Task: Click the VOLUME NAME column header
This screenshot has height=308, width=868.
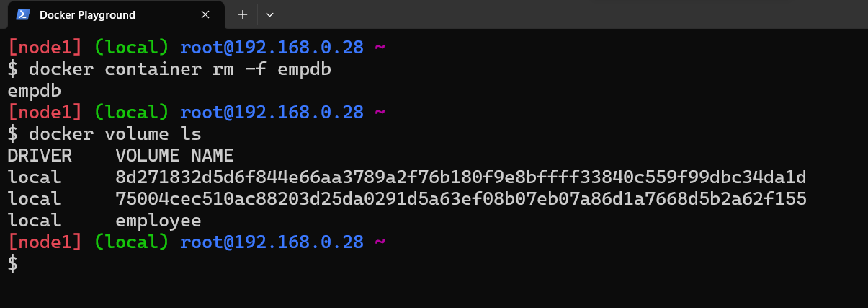Action: 174,156
